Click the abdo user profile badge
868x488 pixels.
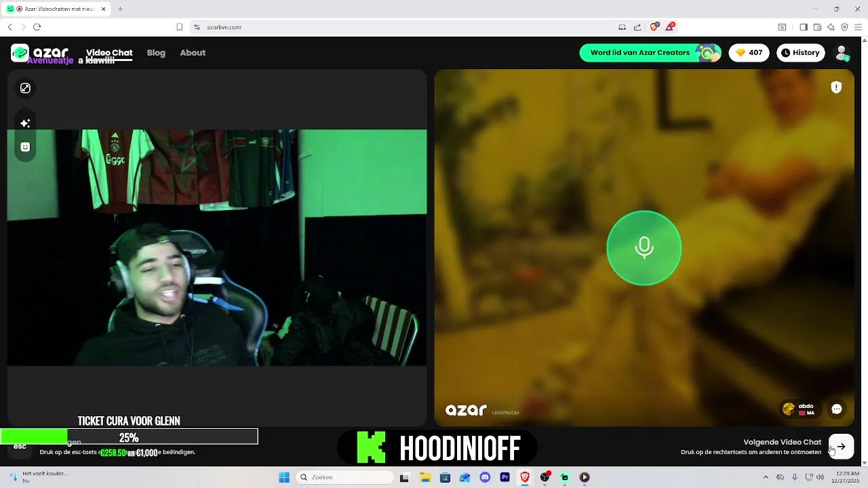click(799, 409)
